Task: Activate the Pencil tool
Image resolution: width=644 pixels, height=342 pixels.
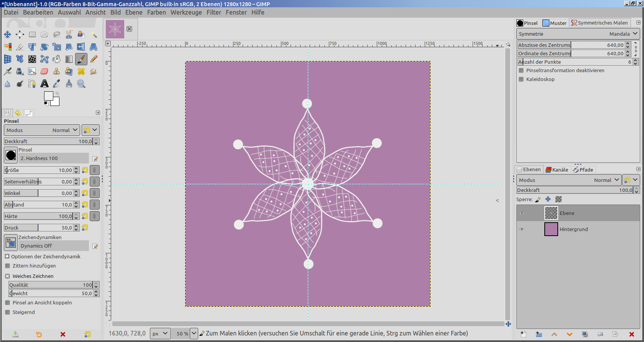Action: coord(94,59)
